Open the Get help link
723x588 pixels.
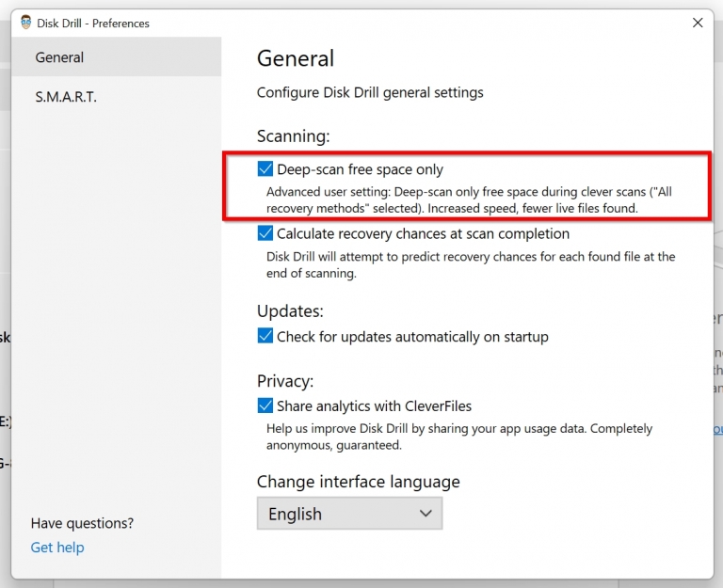coord(57,548)
